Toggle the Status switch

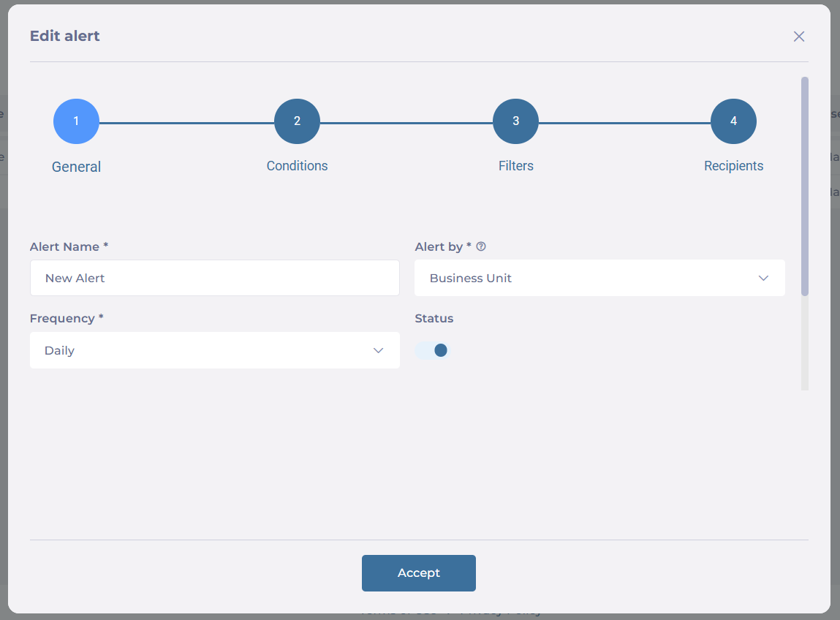[433, 350]
